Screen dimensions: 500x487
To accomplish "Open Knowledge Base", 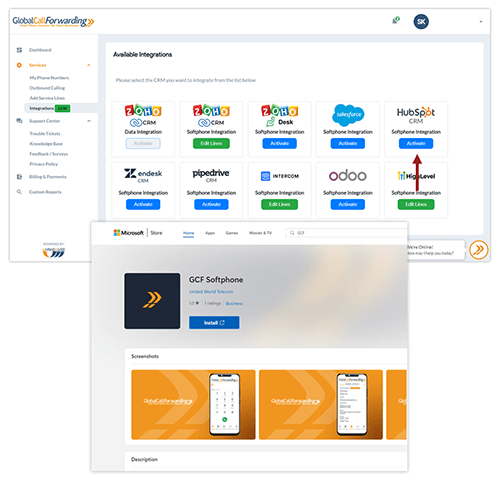I will coord(46,144).
